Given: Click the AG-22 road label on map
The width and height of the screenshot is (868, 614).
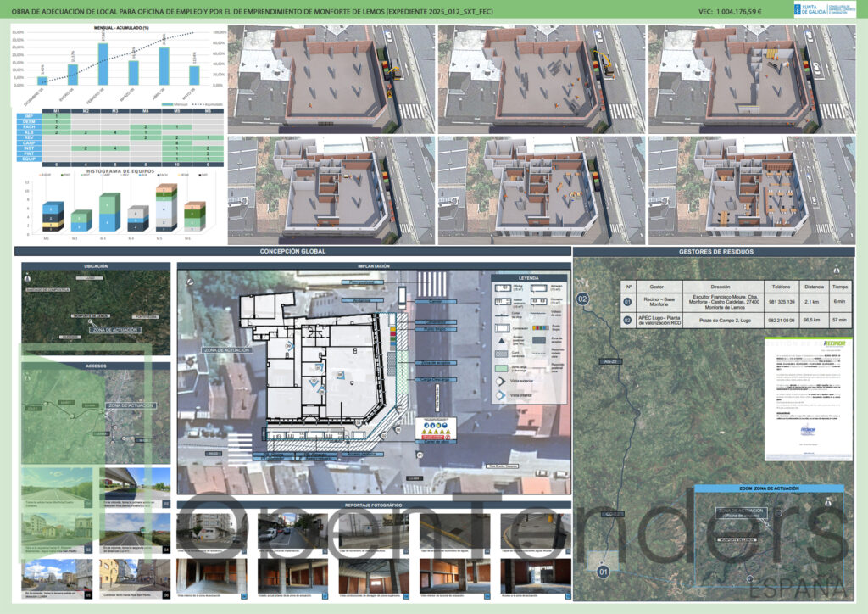Looking at the screenshot, I should 610,361.
